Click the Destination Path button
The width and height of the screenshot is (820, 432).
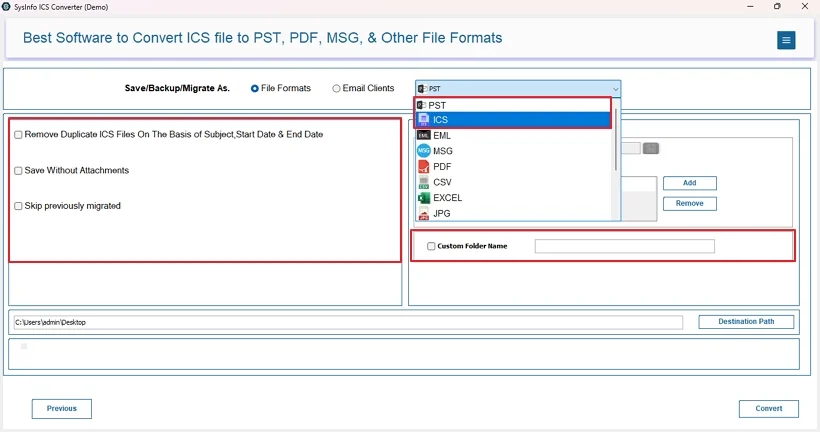click(746, 322)
